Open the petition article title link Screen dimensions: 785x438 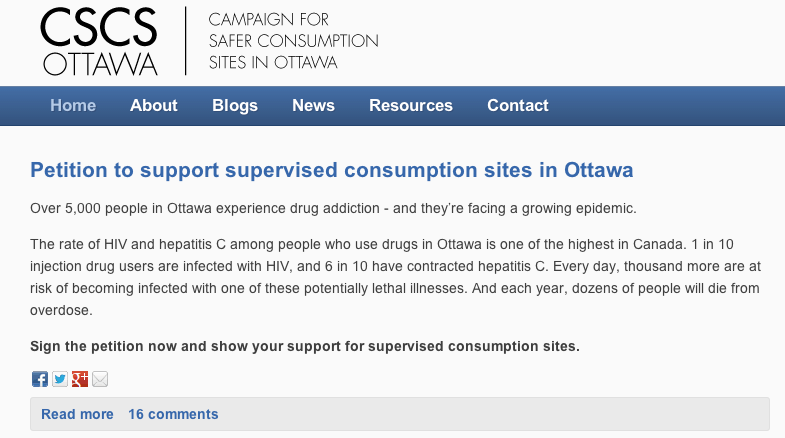click(331, 170)
